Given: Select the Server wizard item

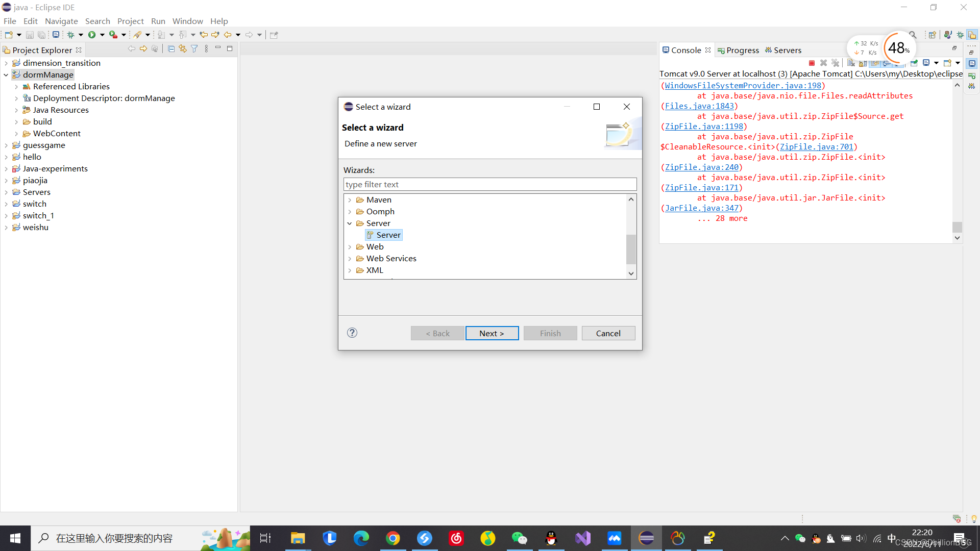Looking at the screenshot, I should coord(388,234).
